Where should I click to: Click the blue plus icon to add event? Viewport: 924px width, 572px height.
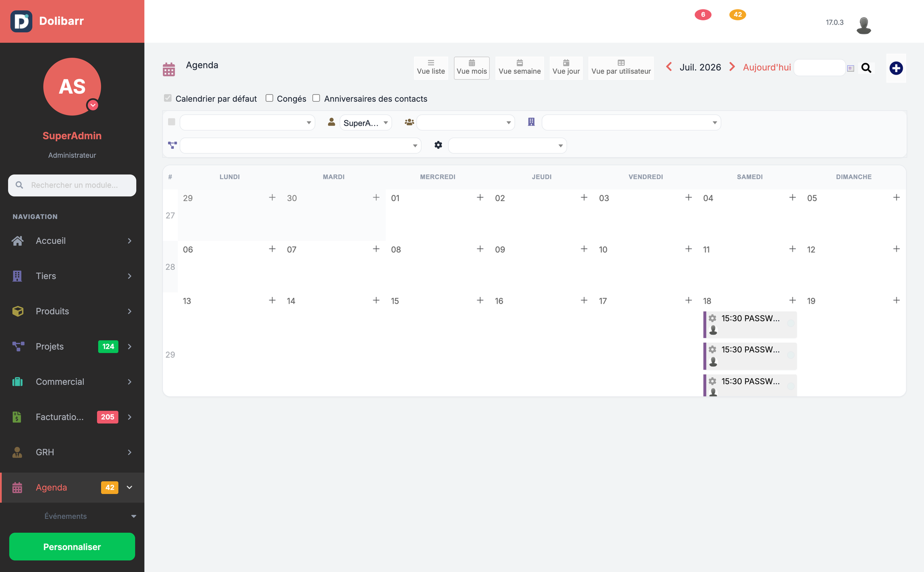tap(896, 68)
